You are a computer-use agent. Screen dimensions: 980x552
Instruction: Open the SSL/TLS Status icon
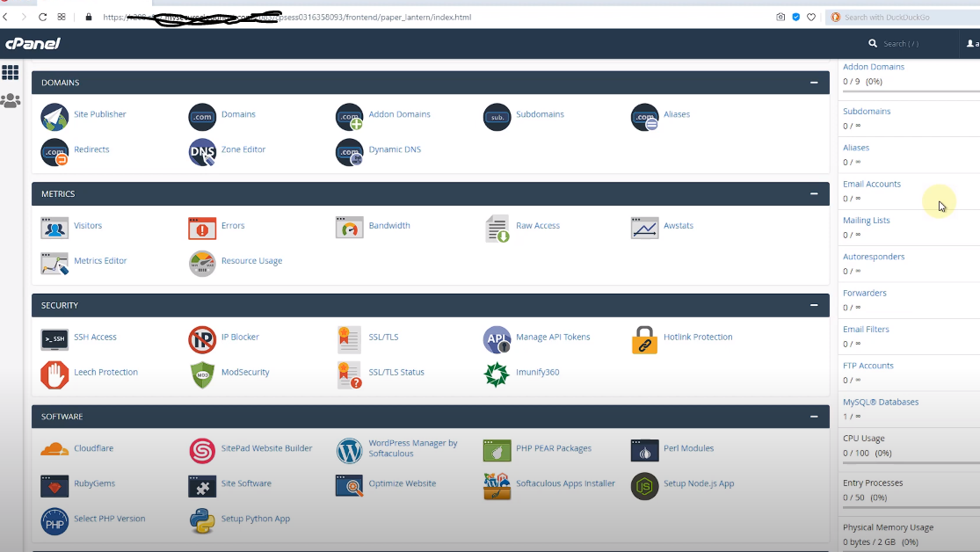tap(350, 374)
